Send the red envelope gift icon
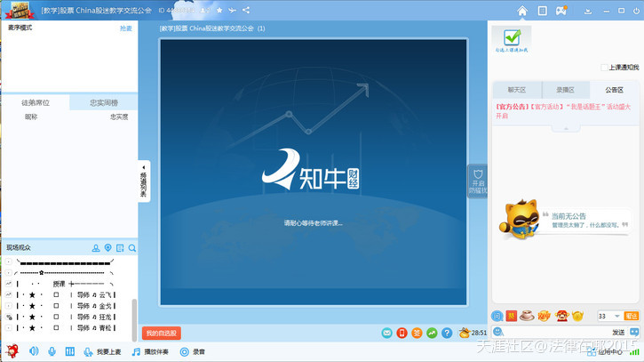Image resolution: width=644 pixels, height=362 pixels. 512,316
